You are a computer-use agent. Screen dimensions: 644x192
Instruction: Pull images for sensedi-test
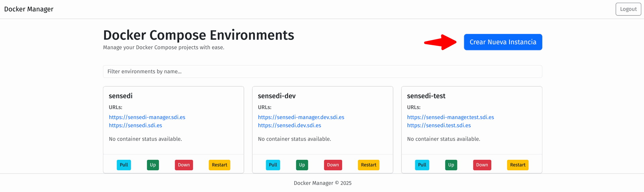point(422,165)
